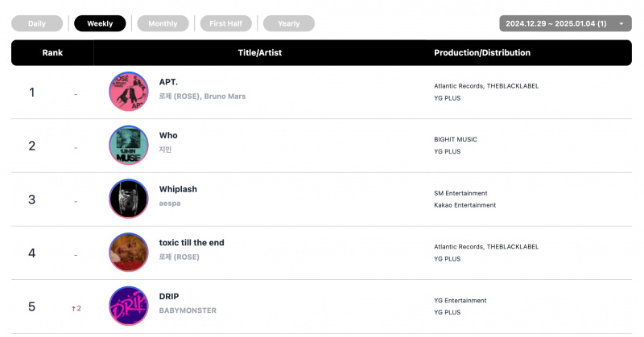This screenshot has height=337, width=644.
Task: Click the Who album art by Jimin
Action: point(129,146)
